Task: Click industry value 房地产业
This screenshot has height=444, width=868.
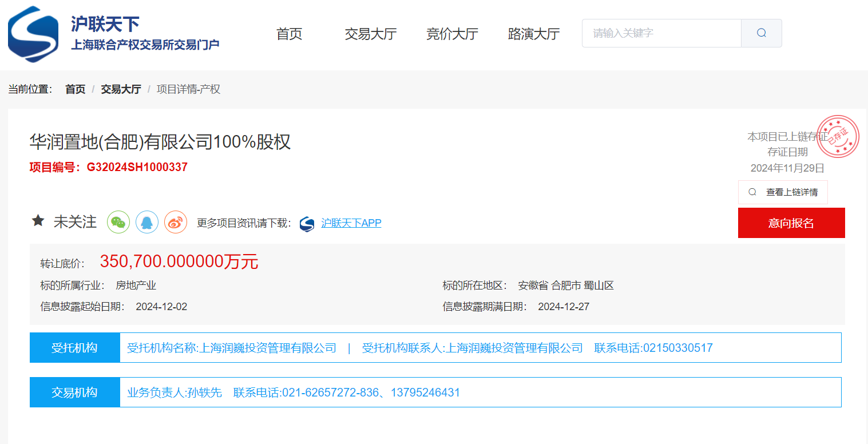Action: 136,286
